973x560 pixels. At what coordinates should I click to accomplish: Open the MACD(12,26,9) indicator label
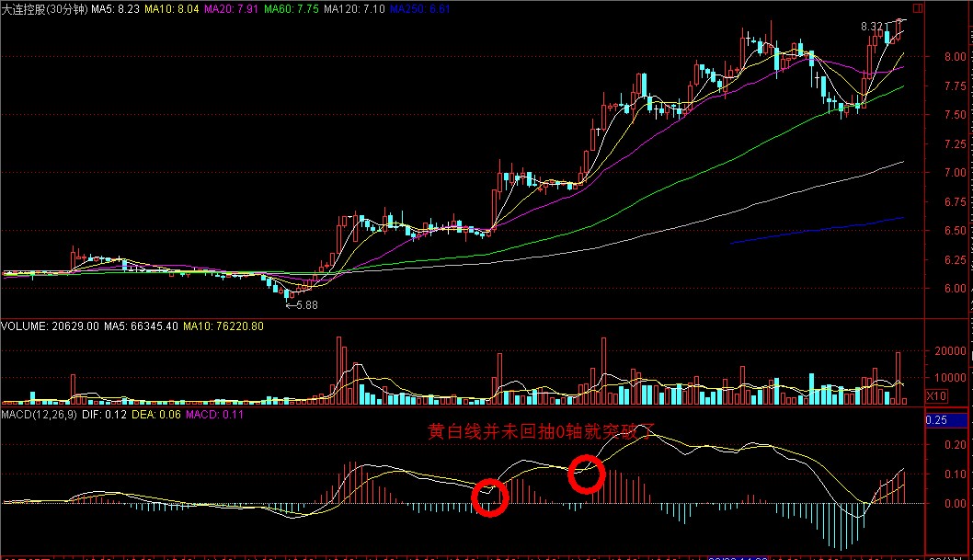(40, 416)
